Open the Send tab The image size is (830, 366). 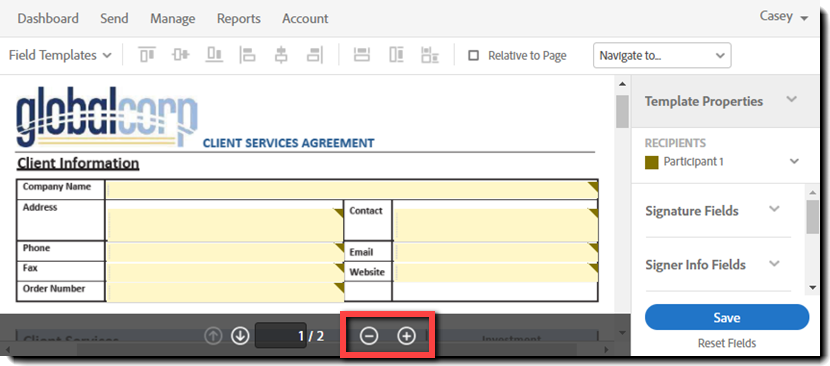[x=114, y=19]
